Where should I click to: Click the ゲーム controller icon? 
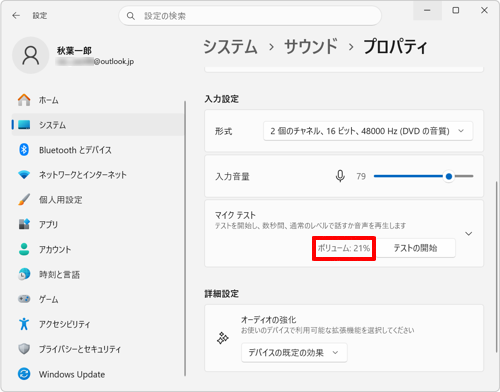[x=24, y=299]
